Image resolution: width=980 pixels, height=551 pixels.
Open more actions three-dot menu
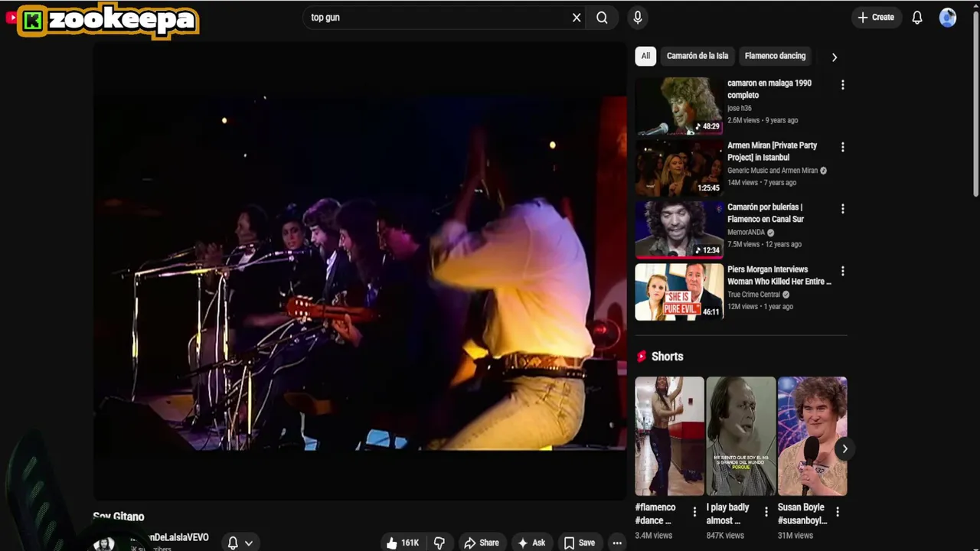tap(617, 543)
